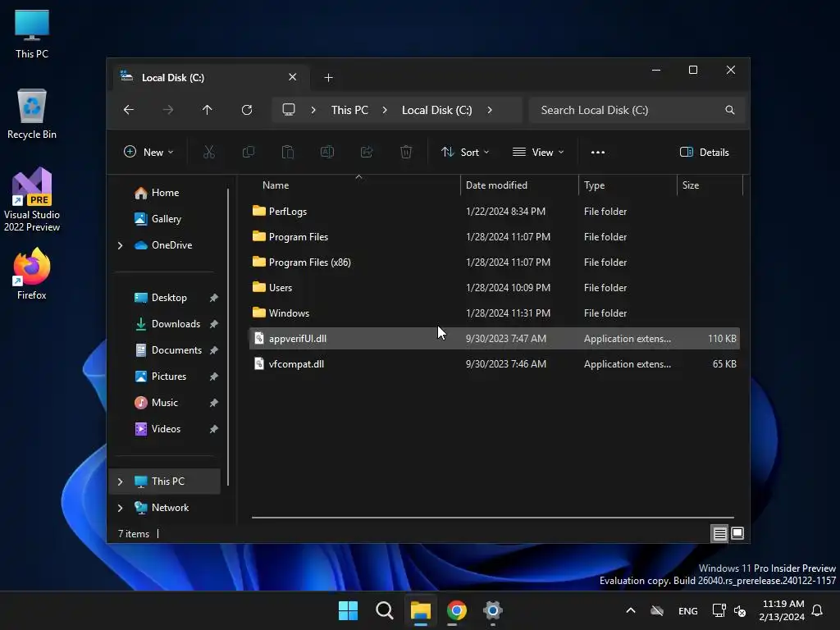Open the notification bell
Viewport: 840px width, 630px height.
click(x=818, y=610)
